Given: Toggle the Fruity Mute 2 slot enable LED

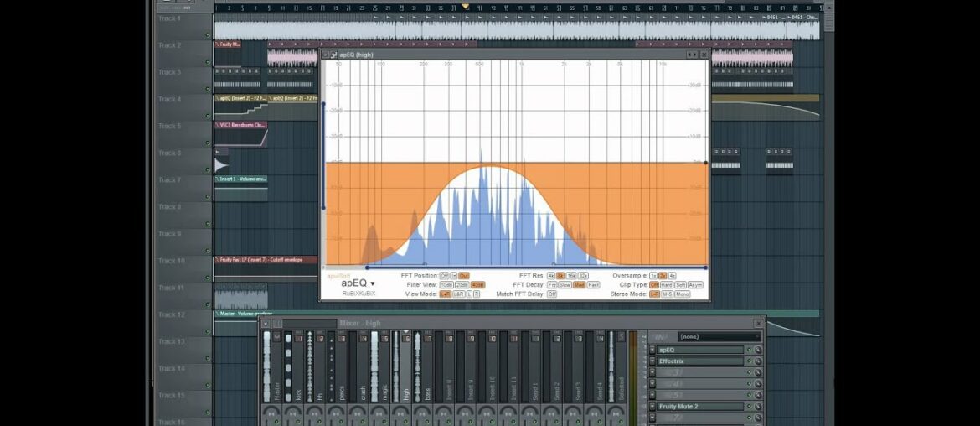Looking at the screenshot, I should tap(749, 406).
